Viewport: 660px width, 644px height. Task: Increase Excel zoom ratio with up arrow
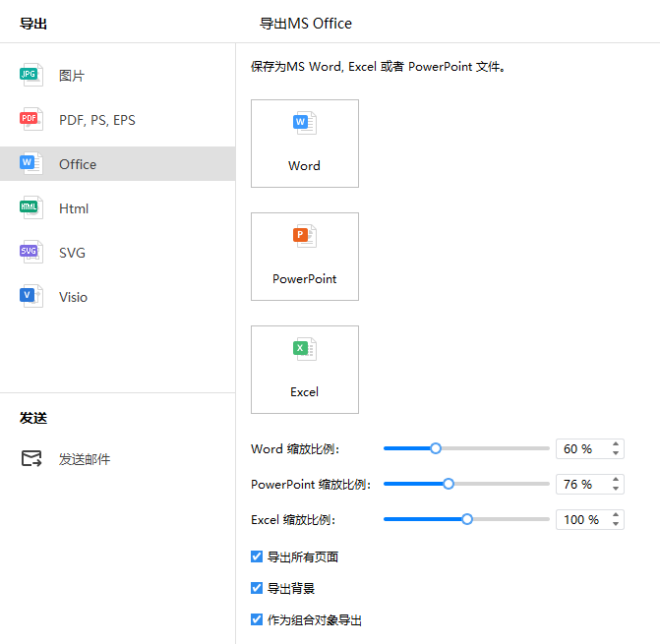click(616, 515)
